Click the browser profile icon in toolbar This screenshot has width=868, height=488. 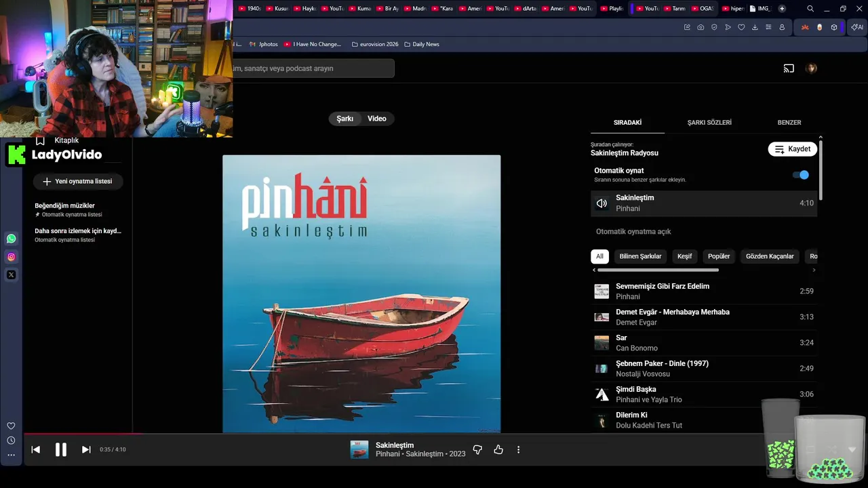click(x=782, y=27)
